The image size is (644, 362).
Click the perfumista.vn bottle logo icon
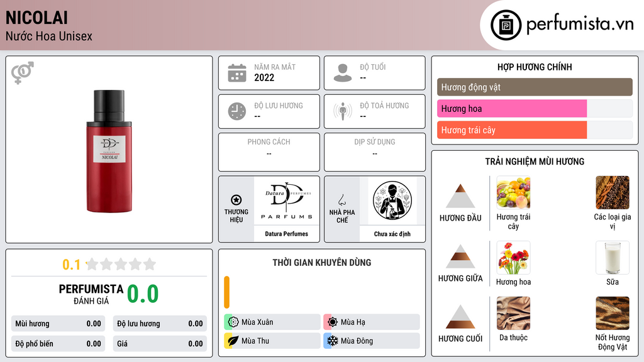[x=506, y=25]
